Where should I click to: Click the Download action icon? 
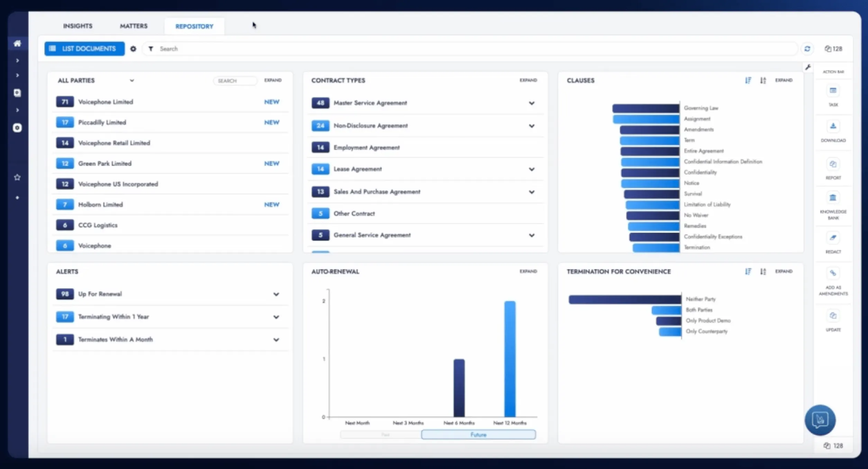pos(833,126)
